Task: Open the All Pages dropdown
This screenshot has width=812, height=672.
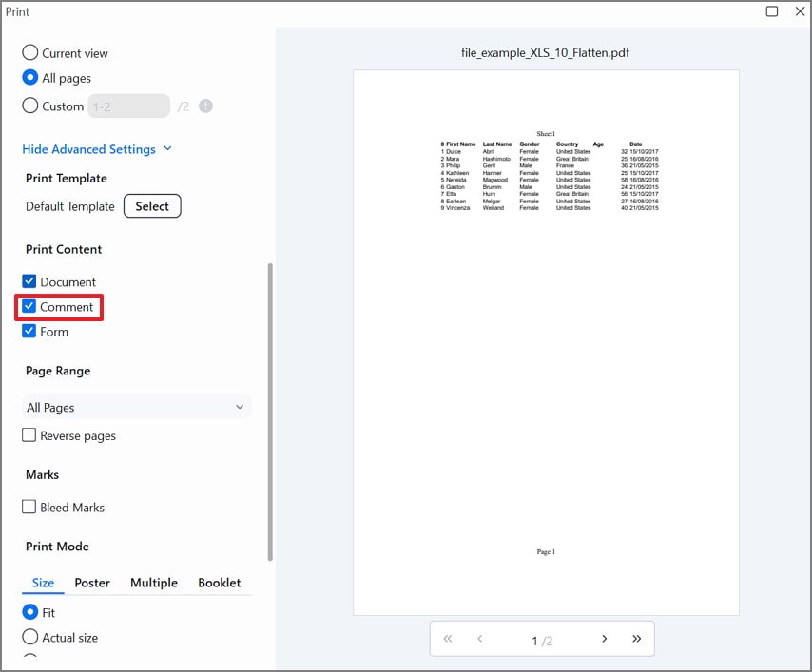Action: [136, 407]
